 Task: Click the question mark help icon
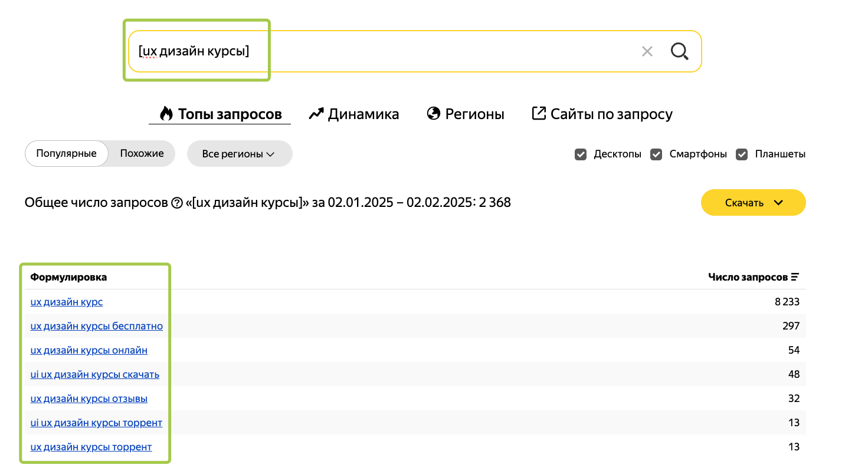tap(176, 203)
